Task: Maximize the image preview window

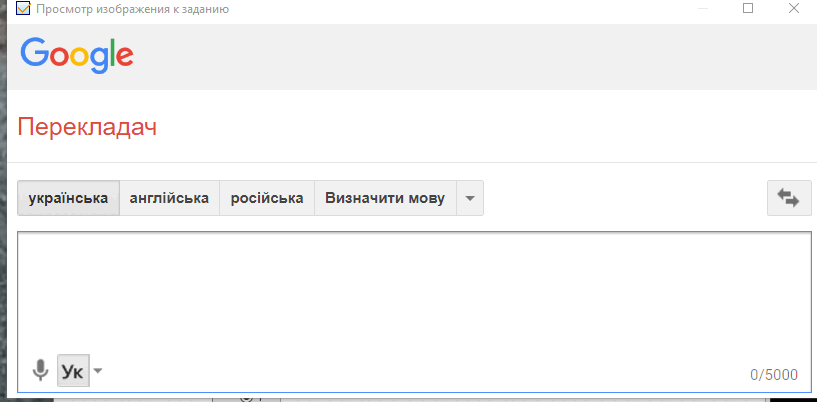Action: [x=748, y=8]
